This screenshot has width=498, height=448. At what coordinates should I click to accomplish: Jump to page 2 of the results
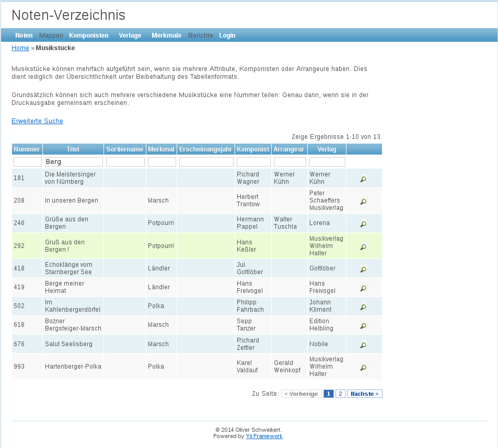click(340, 393)
